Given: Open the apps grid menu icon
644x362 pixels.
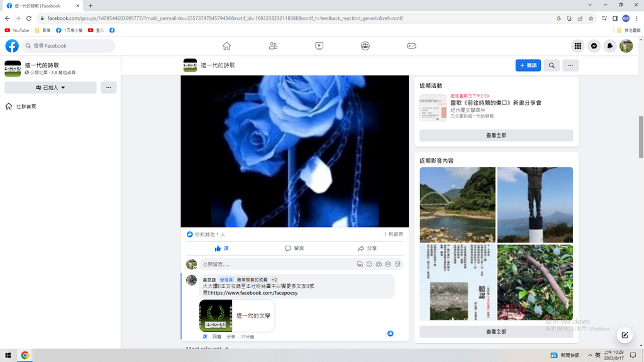Looking at the screenshot, I should pos(577,46).
